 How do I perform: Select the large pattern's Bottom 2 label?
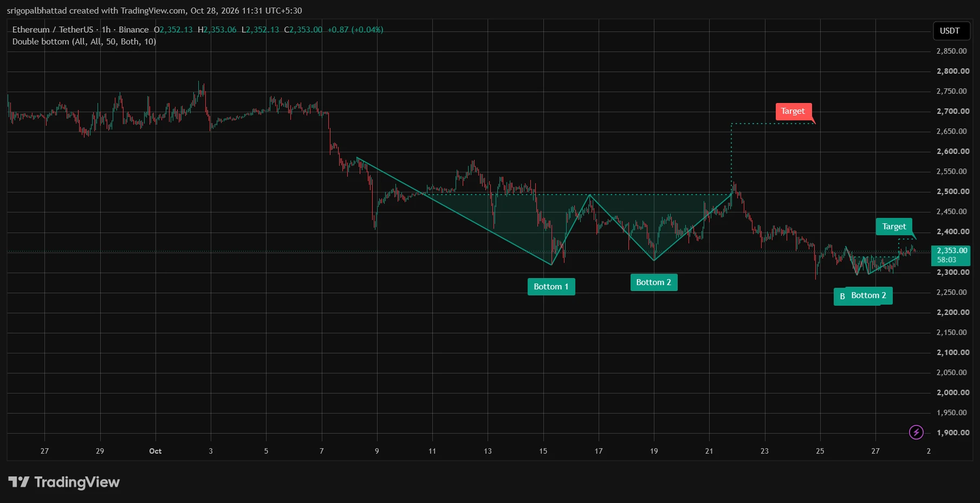click(x=653, y=282)
